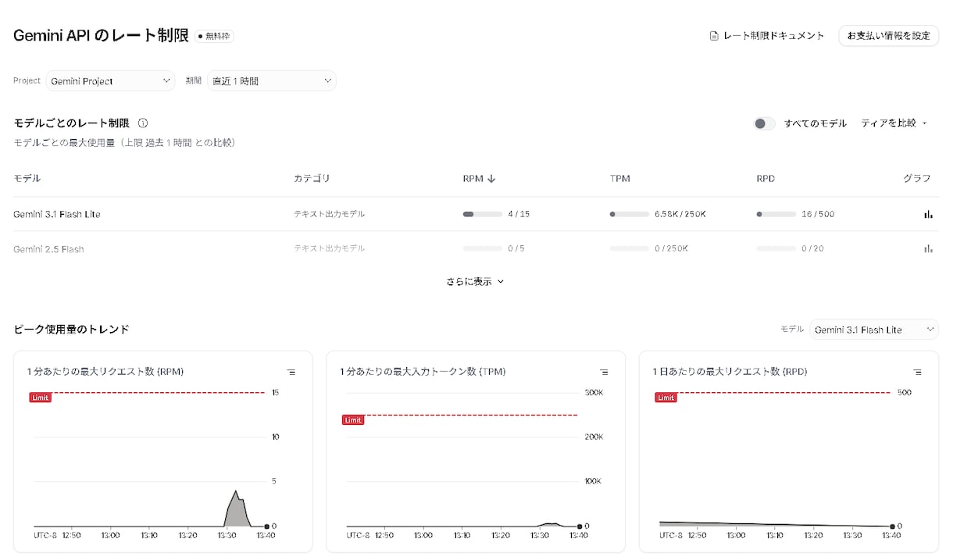
Task: Open the RPM chart menu icon
Action: [291, 373]
